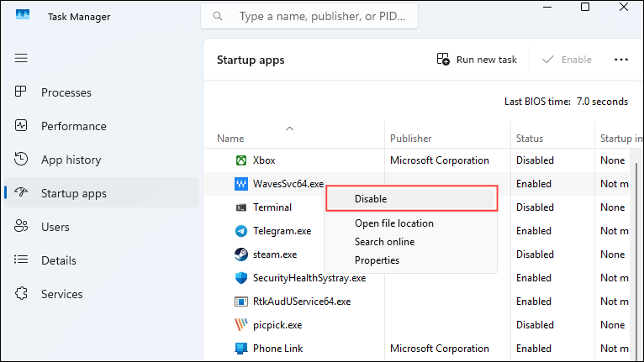The image size is (644, 362).
Task: Select the WavesSvc64.exe row name
Action: click(288, 184)
